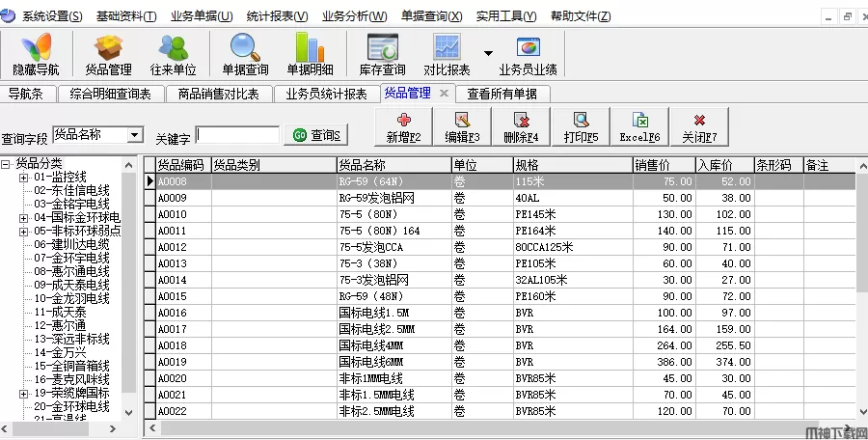The height and width of the screenshot is (440, 868).
Task: Open 往来单位 contacts icon
Action: coord(174,54)
